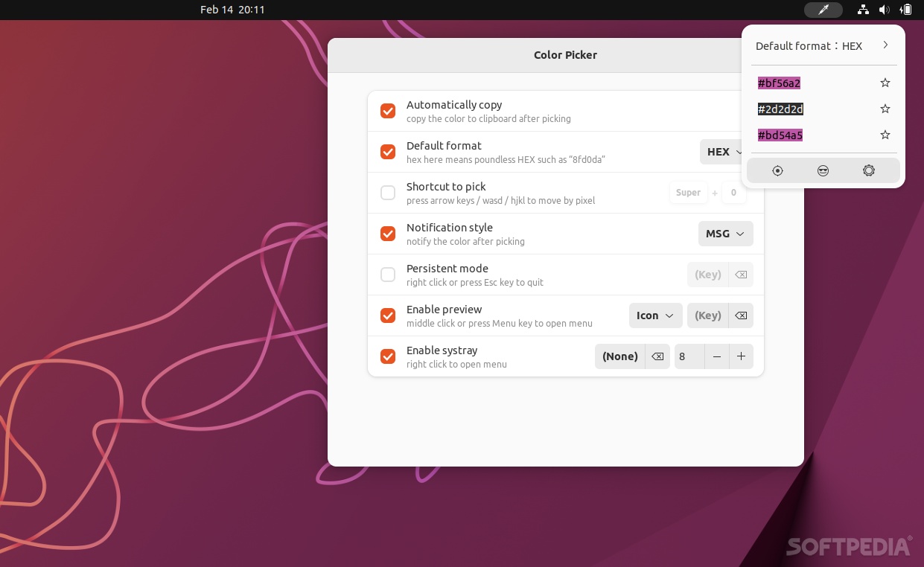The image size is (924, 567).
Task: Disable the Automatically copy option
Action: (388, 110)
